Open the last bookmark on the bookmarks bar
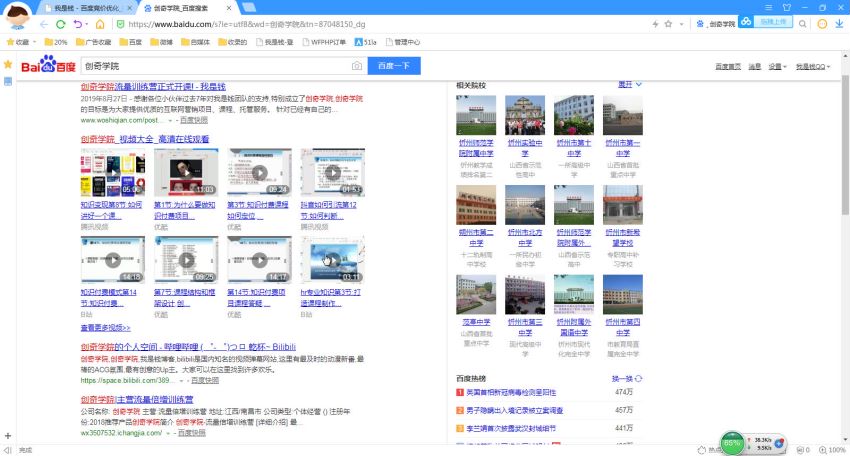This screenshot has height=456, width=850. [x=403, y=42]
